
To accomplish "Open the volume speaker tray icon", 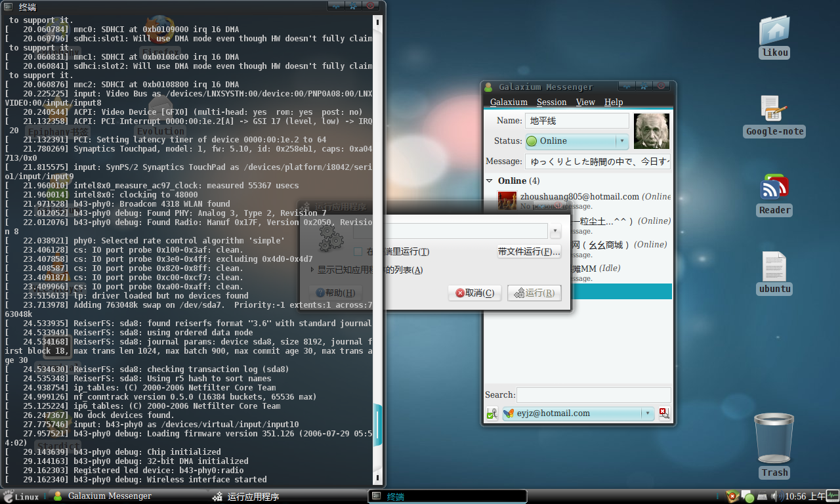I will pos(777,496).
